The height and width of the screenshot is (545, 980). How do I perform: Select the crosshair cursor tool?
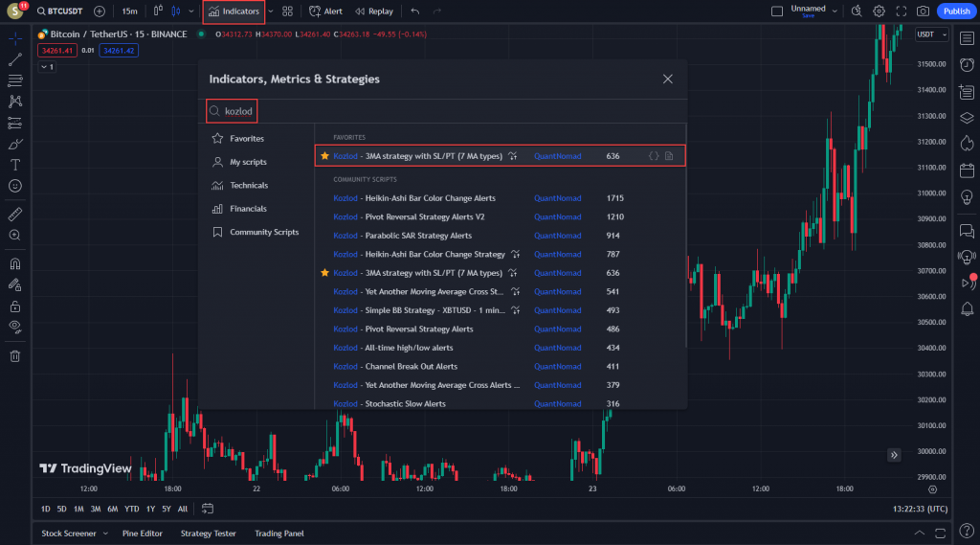pyautogui.click(x=15, y=38)
